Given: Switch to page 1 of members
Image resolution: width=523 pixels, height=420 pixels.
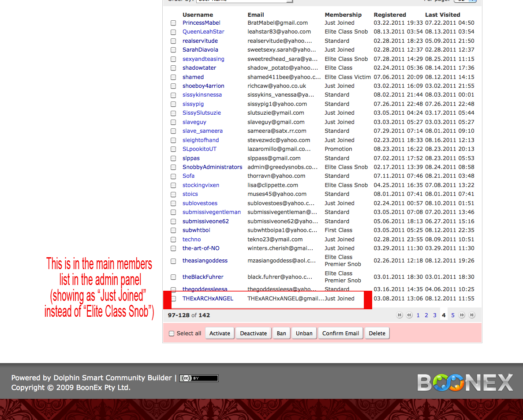Looking at the screenshot, I should (x=418, y=315).
